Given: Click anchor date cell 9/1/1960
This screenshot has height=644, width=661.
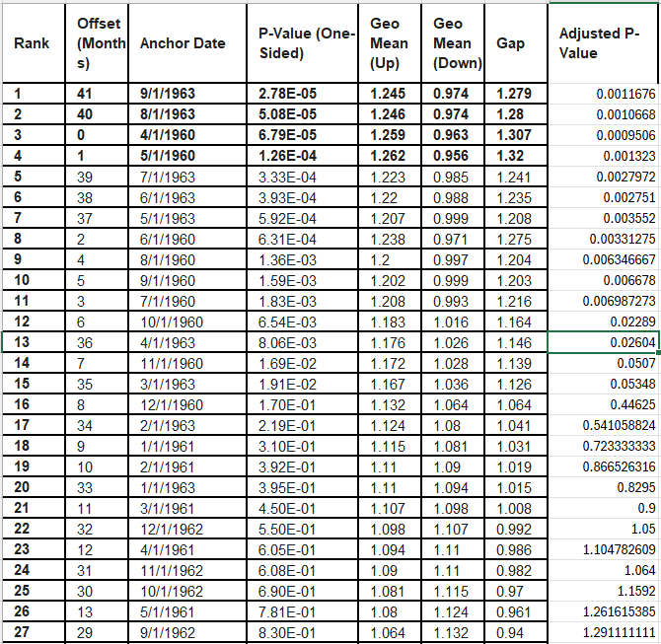Looking at the screenshot, I should pyautogui.click(x=187, y=280).
